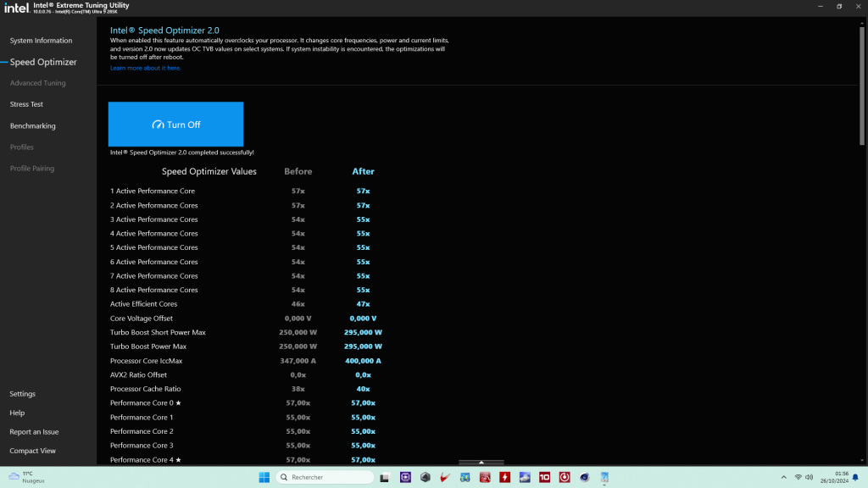Open the gray hexagon app in the taskbar
The image size is (868, 488).
426,477
